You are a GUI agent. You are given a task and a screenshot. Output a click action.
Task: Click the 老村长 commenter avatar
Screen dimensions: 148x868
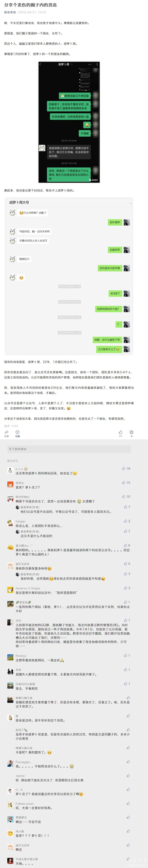coord(11,485)
